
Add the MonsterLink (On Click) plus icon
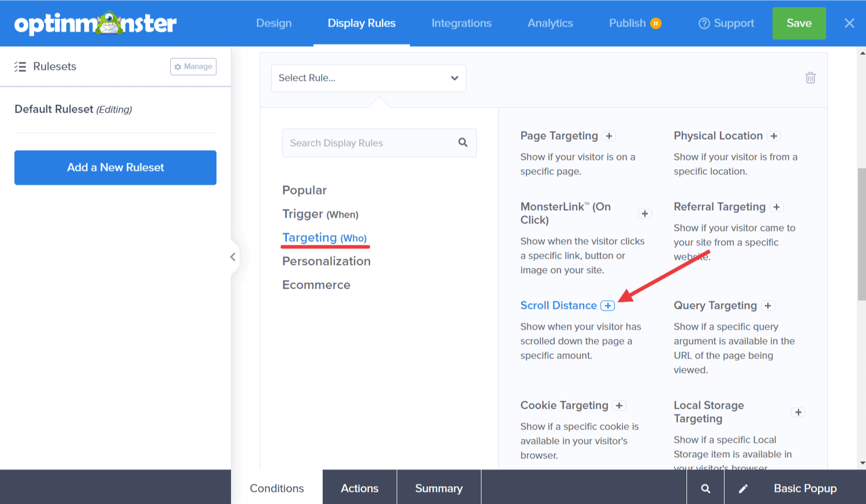click(x=645, y=214)
